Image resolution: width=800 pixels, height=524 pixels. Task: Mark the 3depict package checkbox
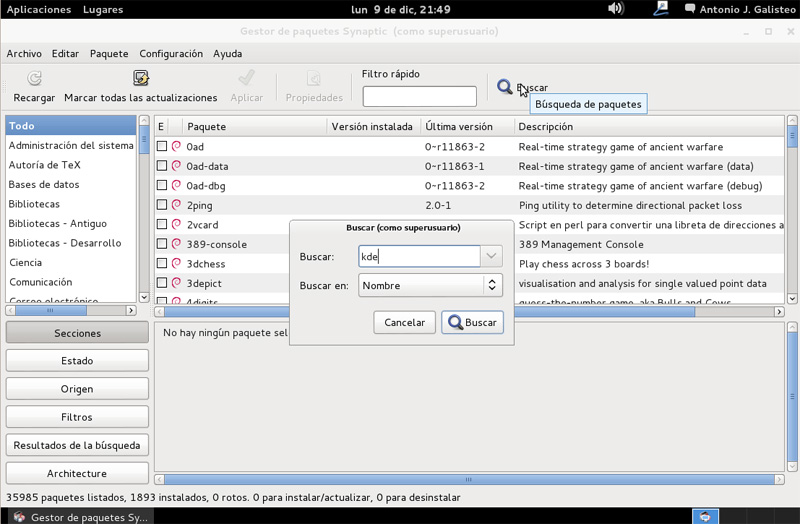click(x=162, y=283)
